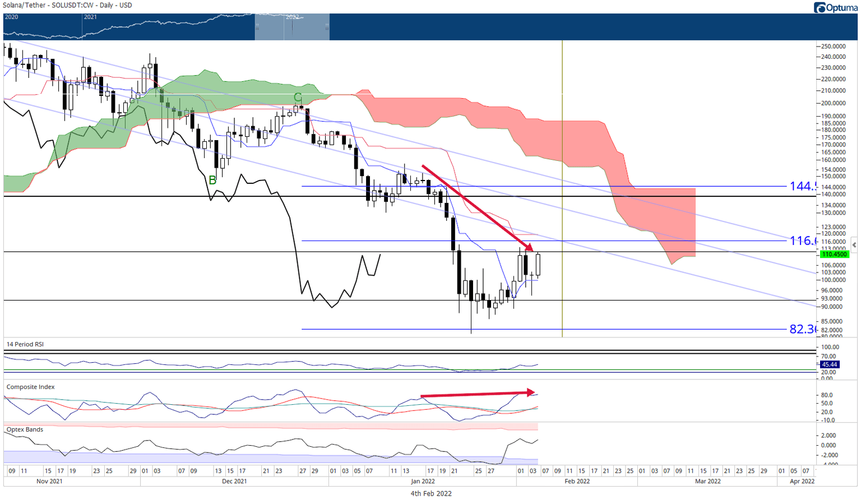Image resolution: width=861 pixels, height=504 pixels.
Task: Click the 116 horizontal level label
Action: click(803, 241)
